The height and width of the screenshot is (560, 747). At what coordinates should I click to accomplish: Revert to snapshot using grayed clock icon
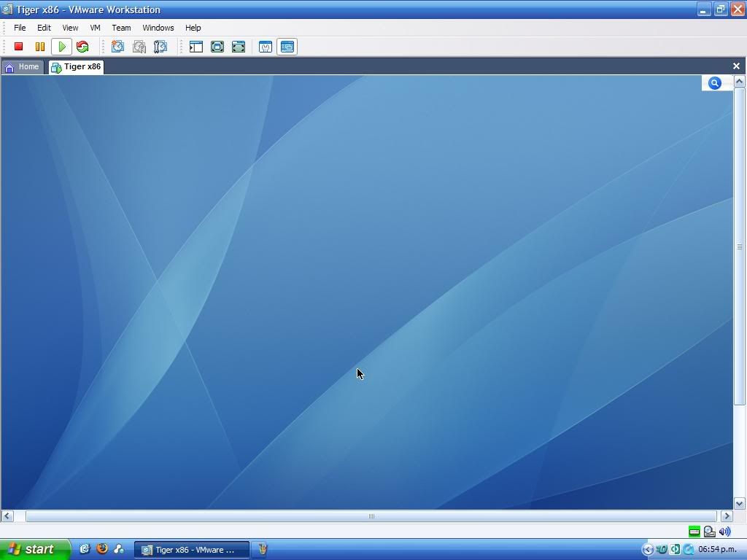coord(139,47)
